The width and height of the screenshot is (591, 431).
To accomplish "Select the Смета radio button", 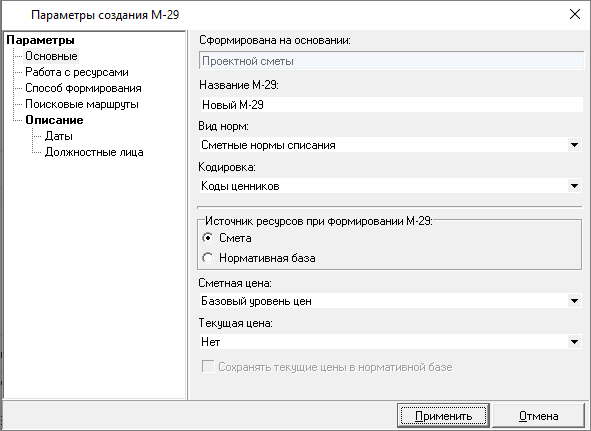I will 208,238.
